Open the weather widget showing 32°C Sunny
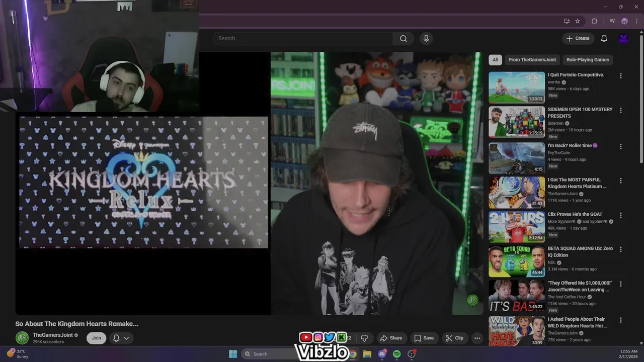Screen dimensions: 644x362 [18, 354]
